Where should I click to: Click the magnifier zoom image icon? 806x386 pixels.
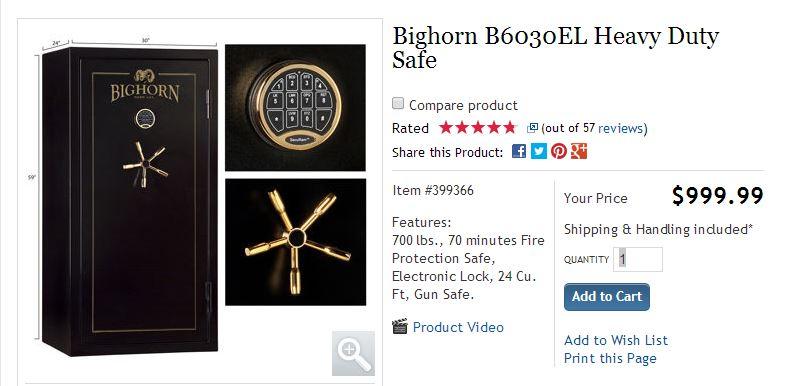(353, 353)
